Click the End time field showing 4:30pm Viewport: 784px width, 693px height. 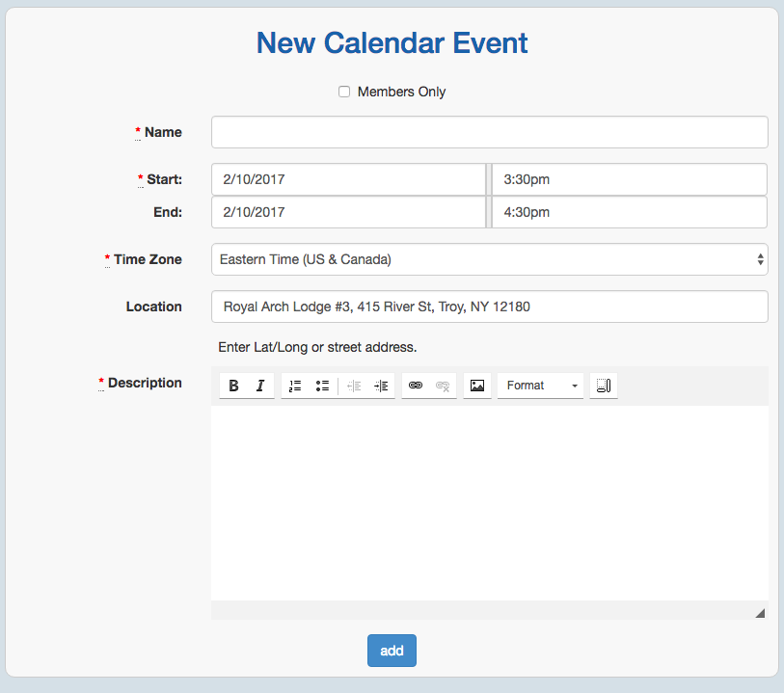coord(629,212)
